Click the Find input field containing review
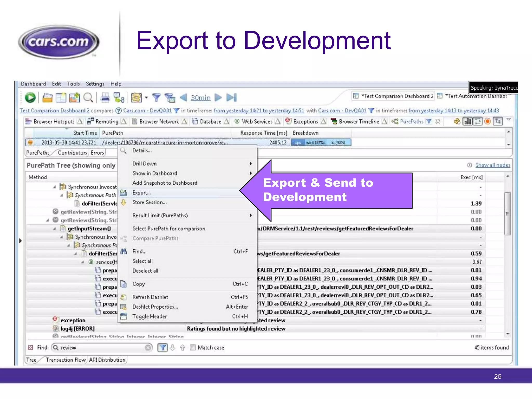Screen dimensions: 532x399 (x=102, y=348)
